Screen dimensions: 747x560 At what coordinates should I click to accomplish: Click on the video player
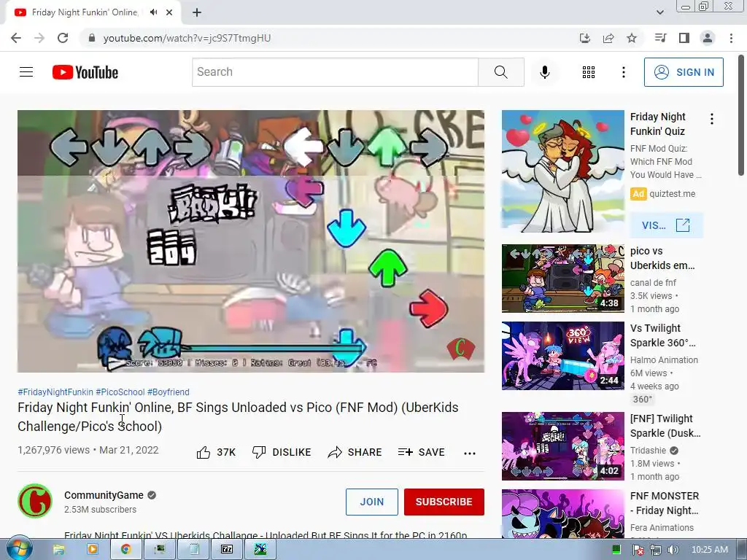pos(251,241)
